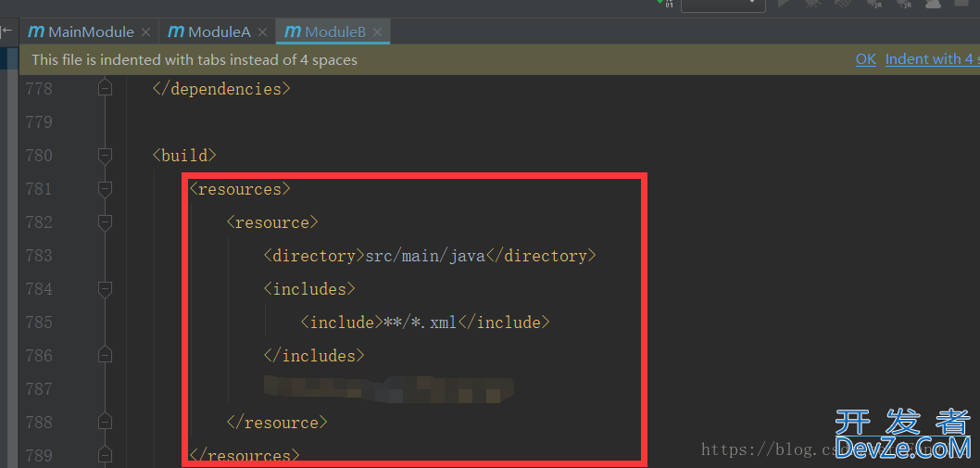Click the Debug bug icon in toolbar
Screen dimensions: 980x468
811,4
